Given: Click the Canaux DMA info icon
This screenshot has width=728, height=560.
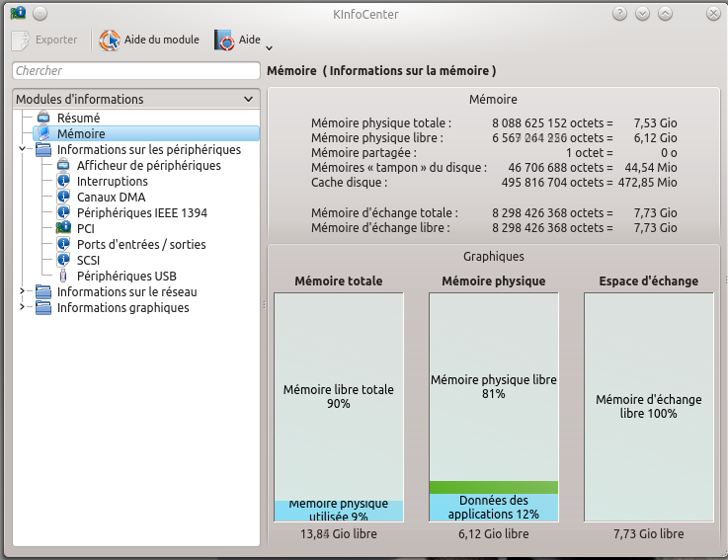Looking at the screenshot, I should tap(63, 197).
